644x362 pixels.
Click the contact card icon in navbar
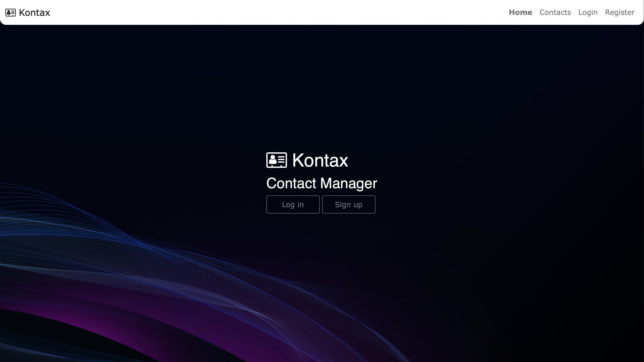[x=10, y=12]
